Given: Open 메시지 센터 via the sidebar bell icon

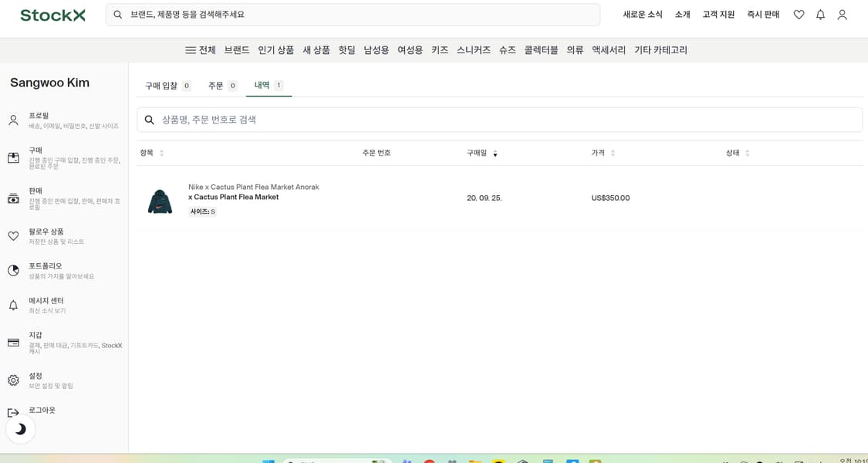Looking at the screenshot, I should (x=13, y=305).
